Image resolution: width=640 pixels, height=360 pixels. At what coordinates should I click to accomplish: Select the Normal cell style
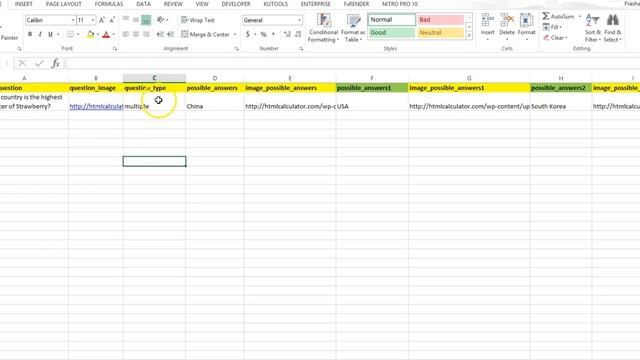392,20
